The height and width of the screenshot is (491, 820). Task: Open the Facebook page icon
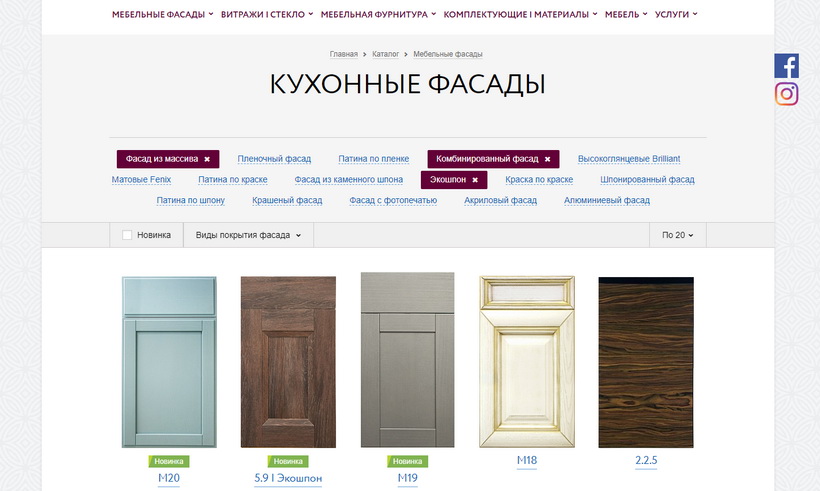coord(787,66)
